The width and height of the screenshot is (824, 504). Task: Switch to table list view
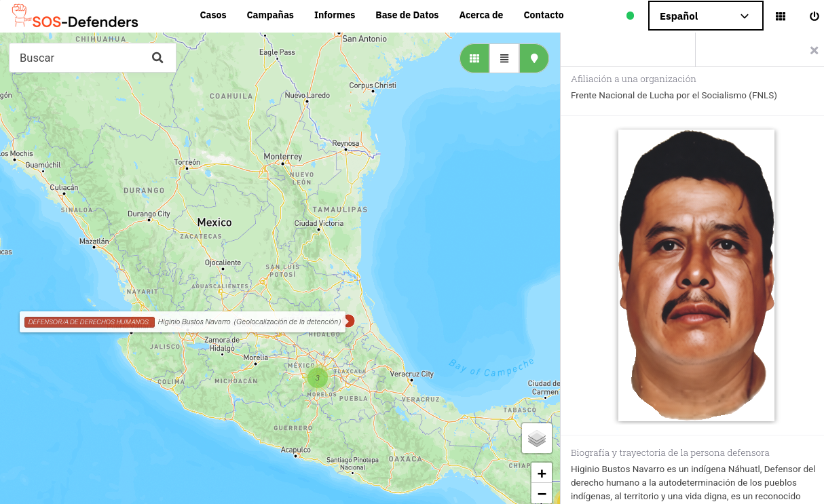[x=504, y=58]
